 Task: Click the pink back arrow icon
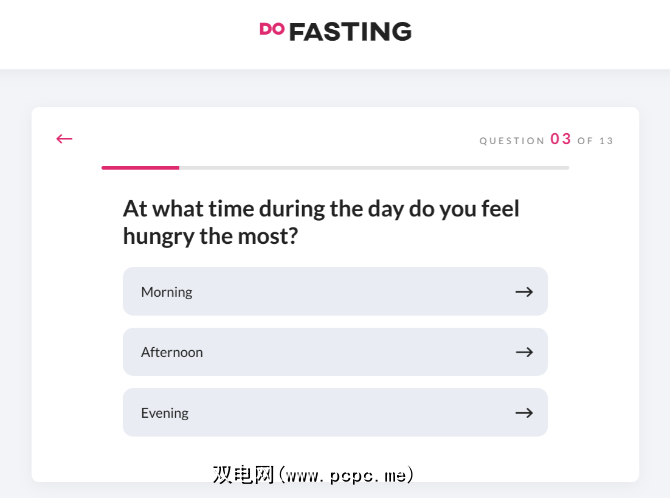click(65, 139)
